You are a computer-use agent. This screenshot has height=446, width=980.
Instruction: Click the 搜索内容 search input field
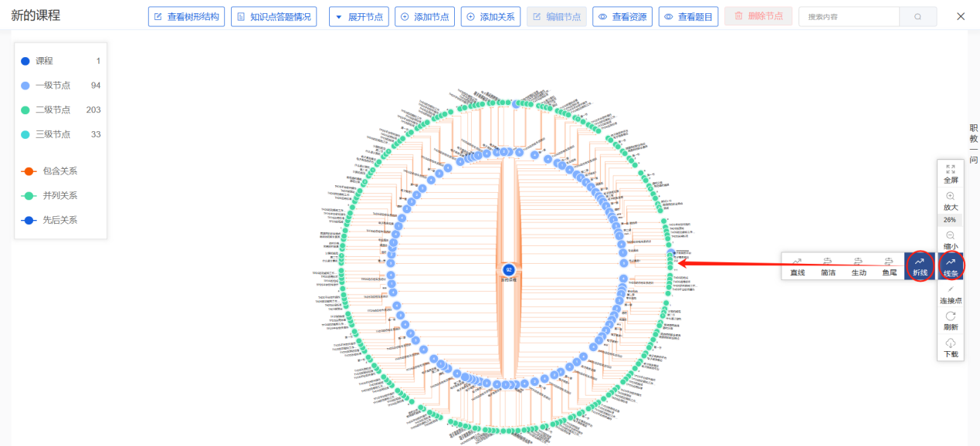pyautogui.click(x=848, y=16)
